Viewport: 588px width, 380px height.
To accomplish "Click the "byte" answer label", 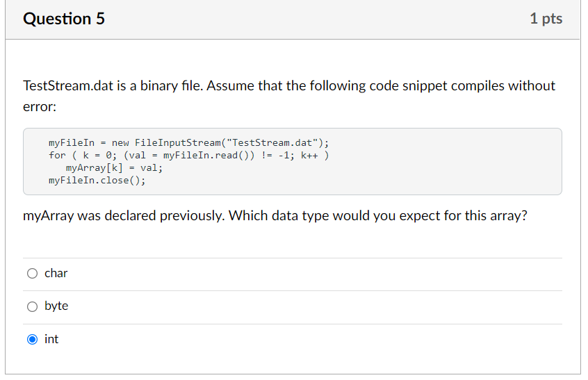I will pyautogui.click(x=56, y=306).
